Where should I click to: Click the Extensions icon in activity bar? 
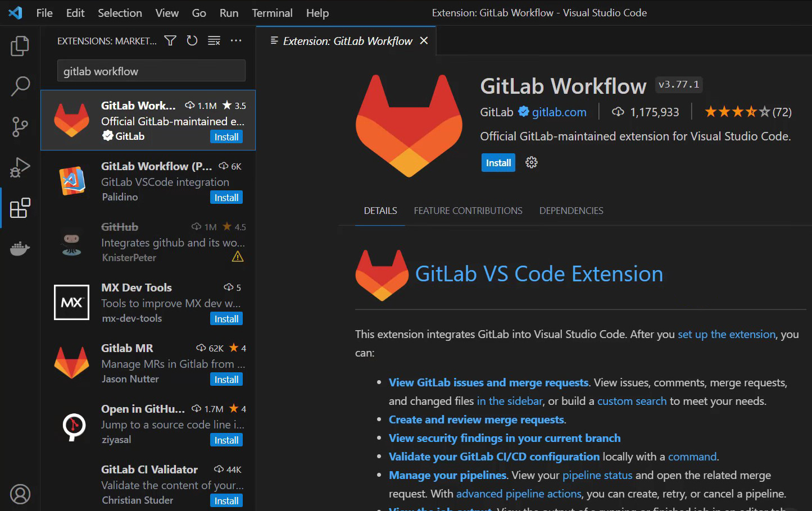(x=20, y=208)
